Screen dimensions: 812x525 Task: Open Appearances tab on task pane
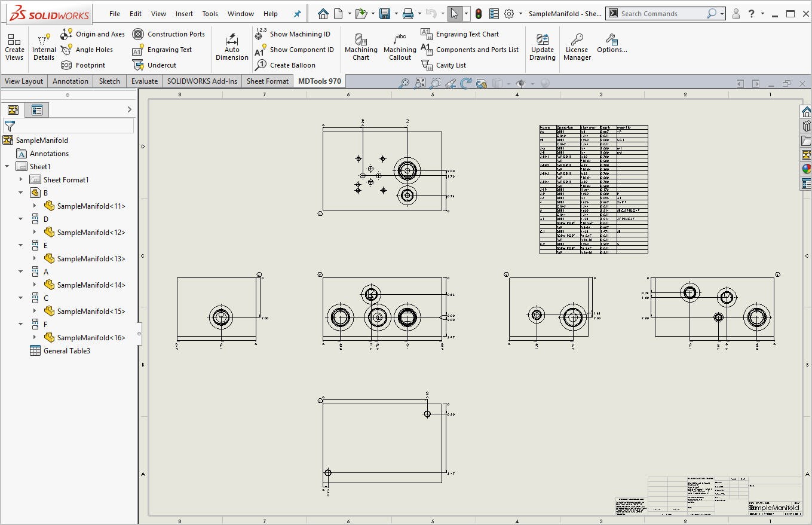[806, 169]
